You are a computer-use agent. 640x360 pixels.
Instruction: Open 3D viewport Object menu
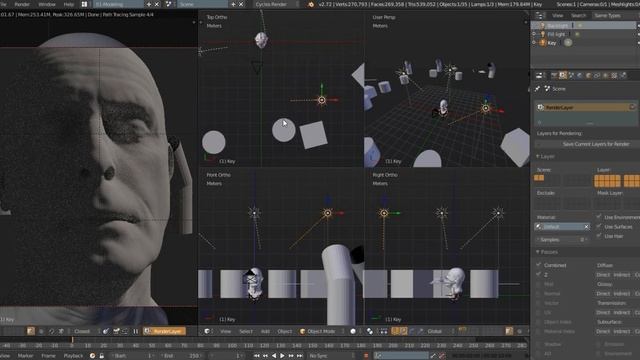pos(284,331)
